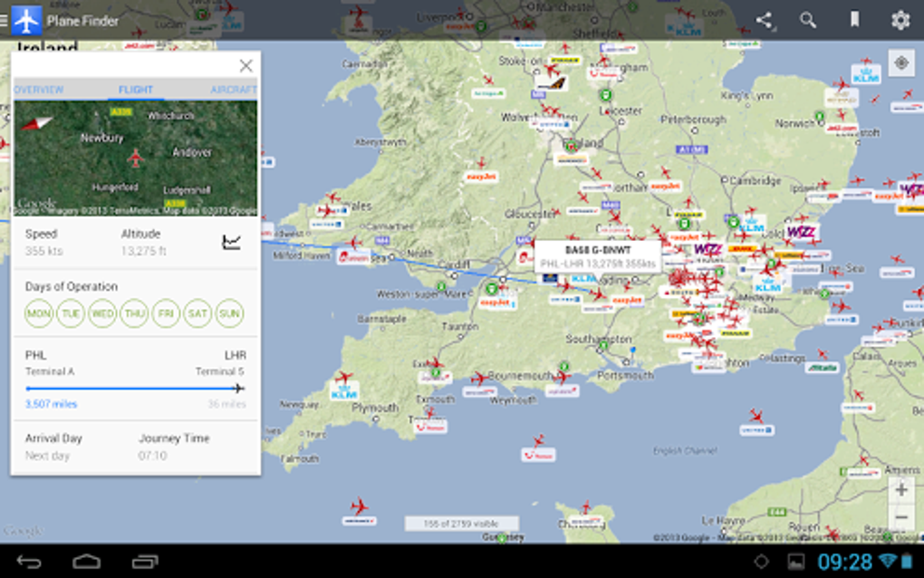This screenshot has width=924, height=578.
Task: Select the easyJet label in mid Wales
Action: (481, 176)
